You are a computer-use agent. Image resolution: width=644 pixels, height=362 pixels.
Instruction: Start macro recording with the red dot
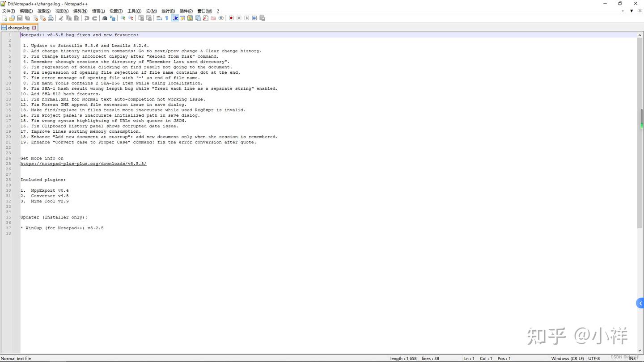[x=231, y=18]
